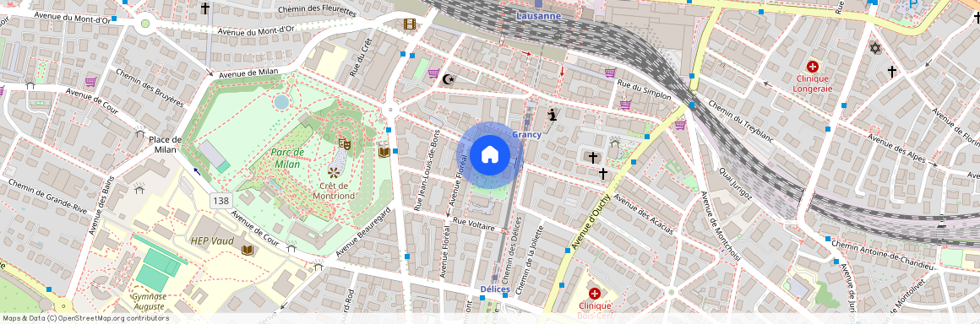Click the Place de Milan label
The height and width of the screenshot is (324, 980).
(165, 144)
